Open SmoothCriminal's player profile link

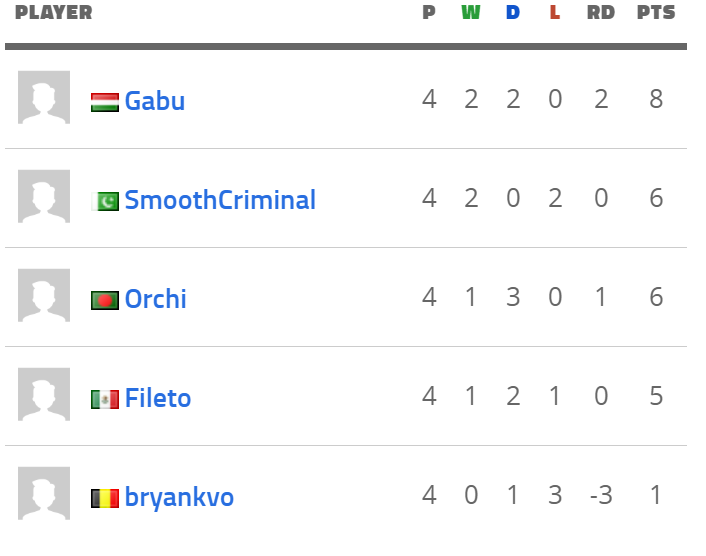[x=220, y=199]
